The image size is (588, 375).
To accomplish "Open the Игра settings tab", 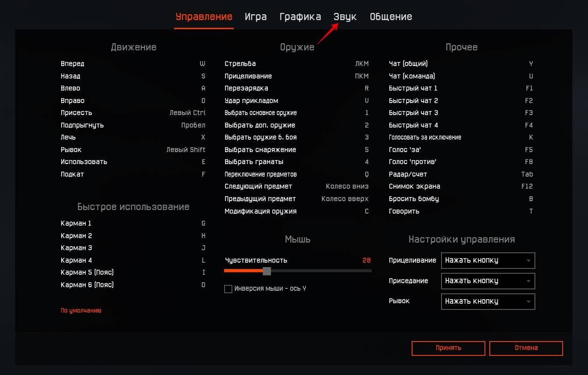I will click(x=255, y=17).
